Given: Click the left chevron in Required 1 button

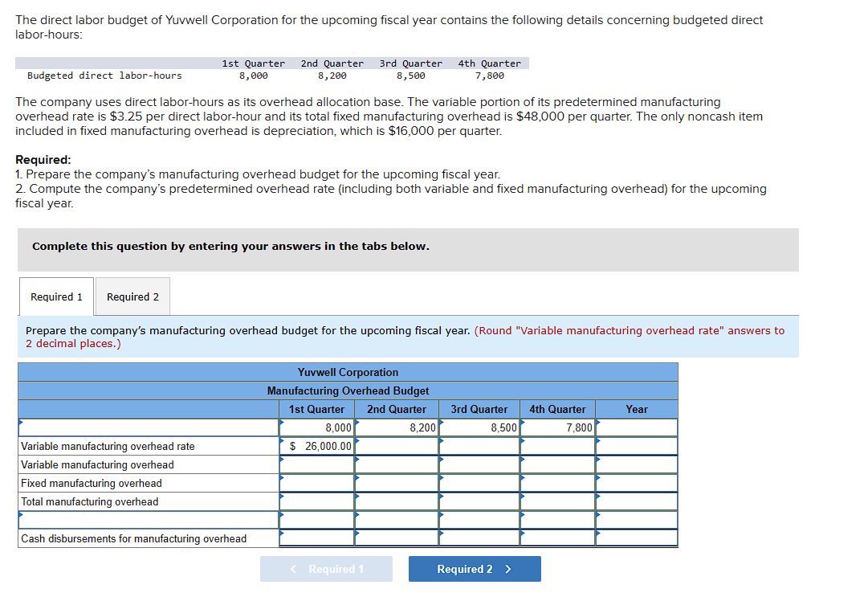Looking at the screenshot, I should (293, 569).
